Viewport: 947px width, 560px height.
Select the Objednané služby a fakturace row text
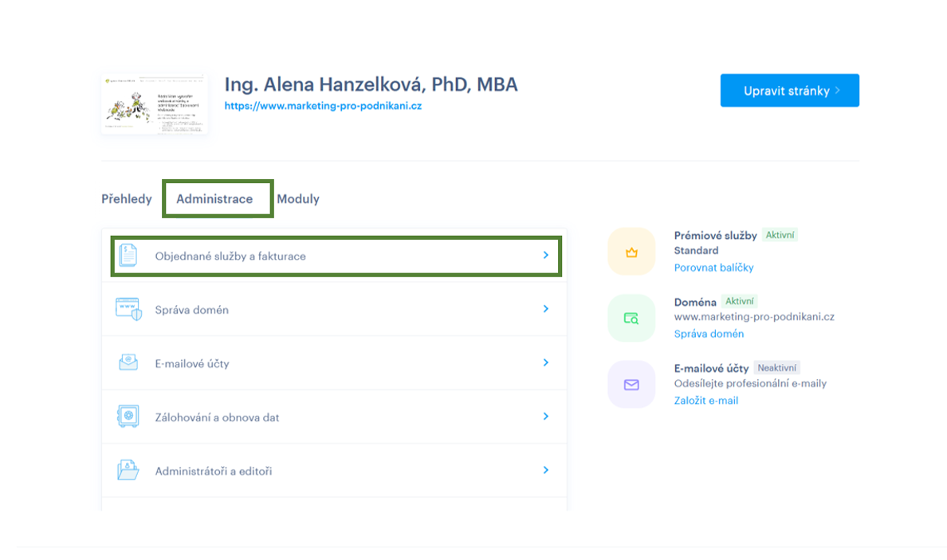pos(230,256)
